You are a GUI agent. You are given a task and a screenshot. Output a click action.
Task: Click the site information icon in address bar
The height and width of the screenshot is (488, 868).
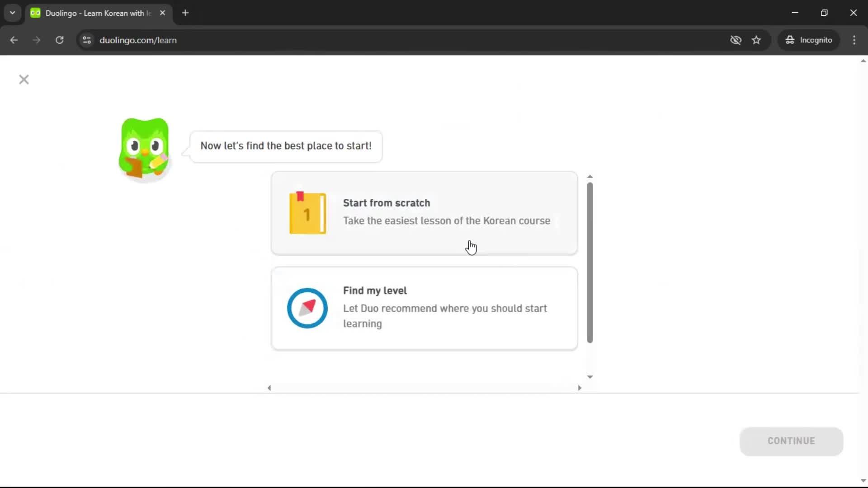tap(86, 40)
